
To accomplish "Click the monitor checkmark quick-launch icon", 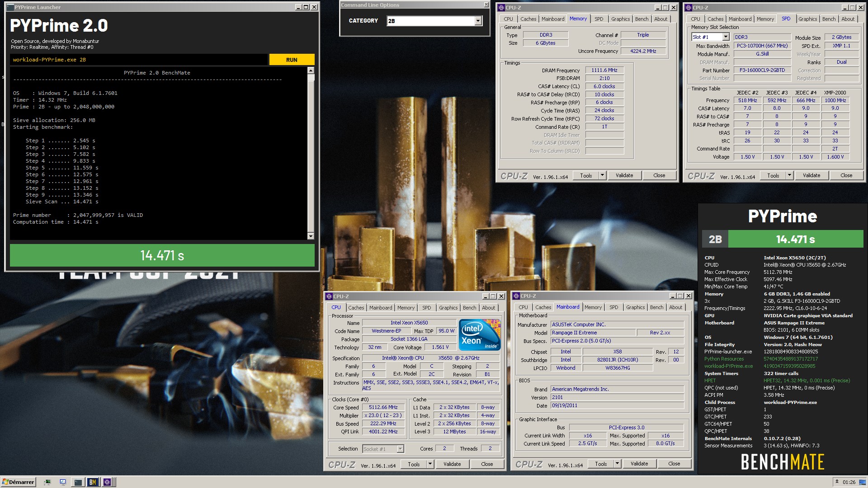I will (x=63, y=482).
